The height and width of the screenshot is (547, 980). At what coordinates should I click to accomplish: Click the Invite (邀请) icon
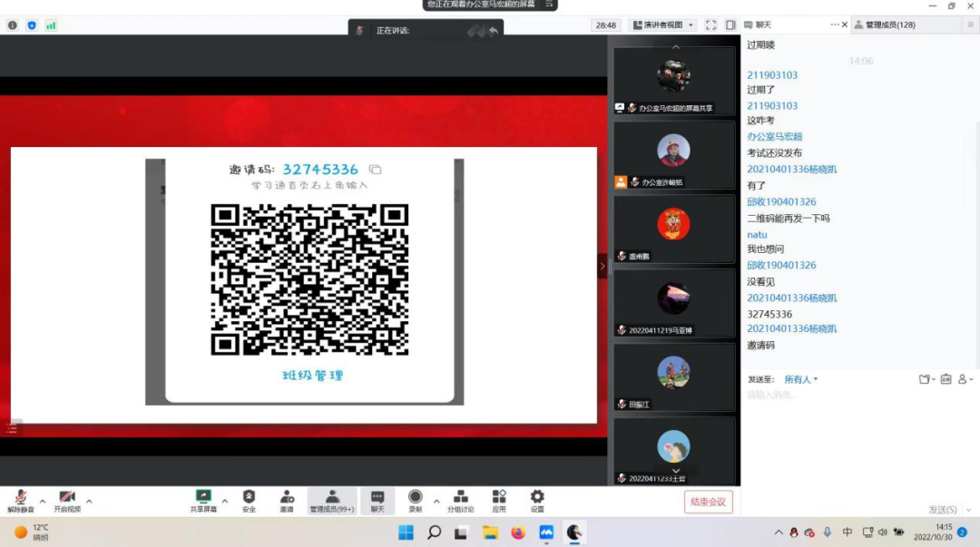[287, 500]
